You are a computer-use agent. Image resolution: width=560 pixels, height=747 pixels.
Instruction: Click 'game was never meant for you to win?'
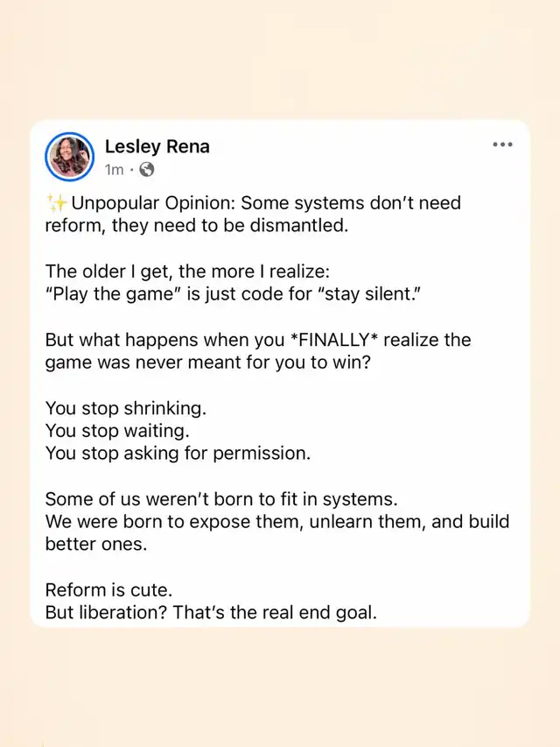coord(208,363)
